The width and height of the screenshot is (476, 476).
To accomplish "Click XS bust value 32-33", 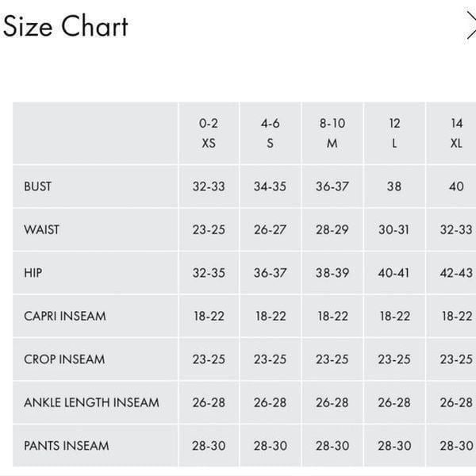I will [x=209, y=186].
